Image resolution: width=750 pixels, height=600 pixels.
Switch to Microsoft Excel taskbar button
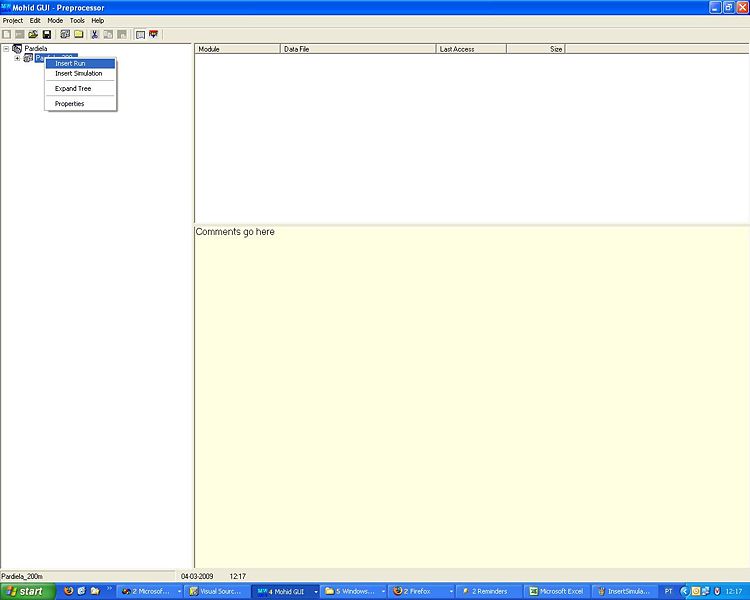(557, 591)
